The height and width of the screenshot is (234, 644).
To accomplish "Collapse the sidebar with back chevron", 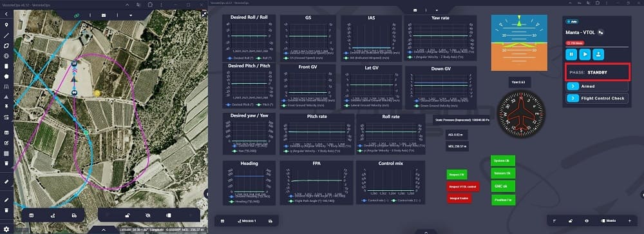I will (x=6, y=14).
